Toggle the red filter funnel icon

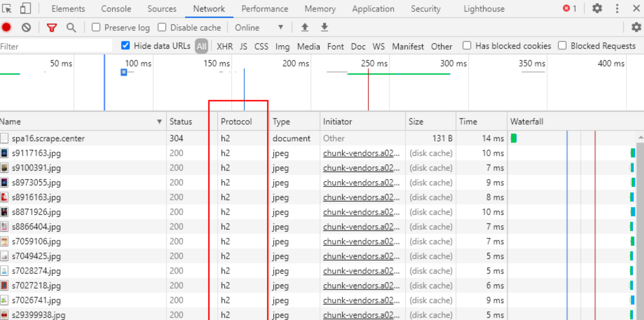pos(52,28)
